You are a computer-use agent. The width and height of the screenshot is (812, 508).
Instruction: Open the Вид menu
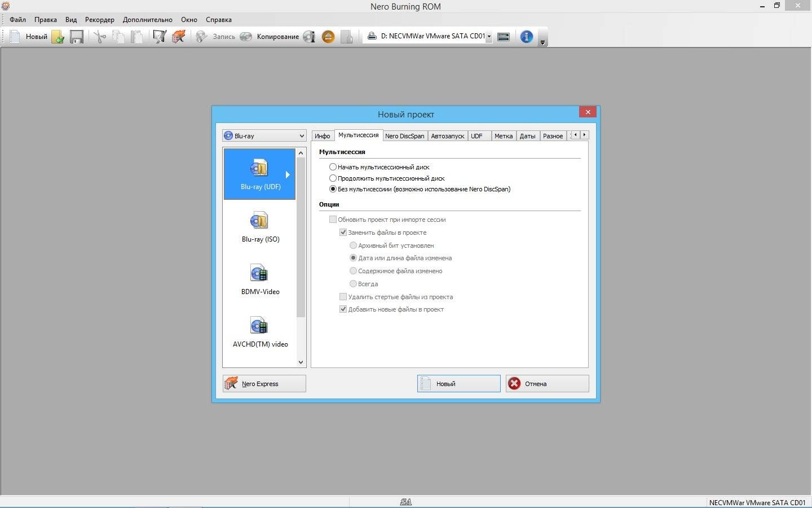[71, 19]
